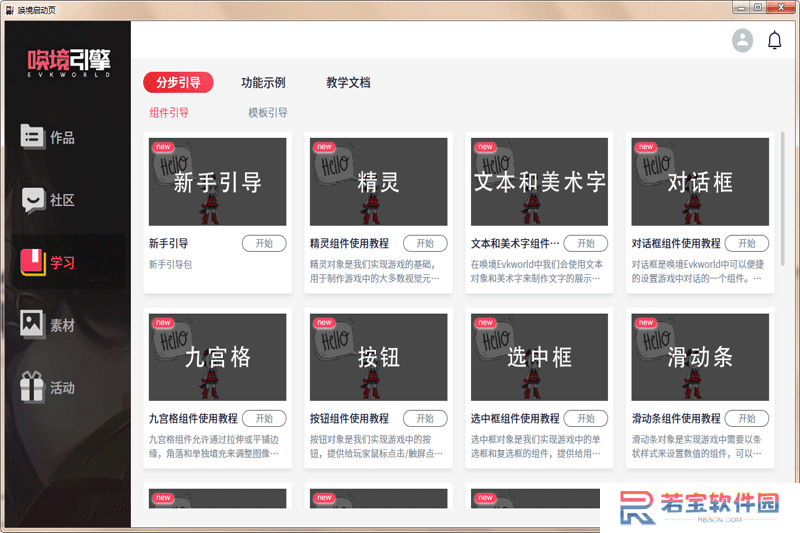The width and height of the screenshot is (800, 533).
Task: Start the 按钮组件使用教程 tutorial
Action: point(425,418)
